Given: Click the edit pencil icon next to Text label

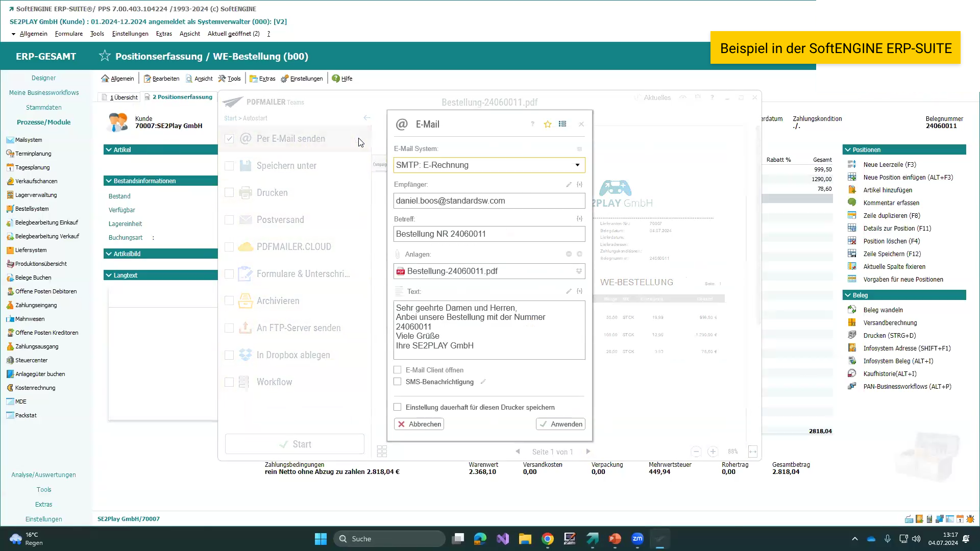Looking at the screenshot, I should pyautogui.click(x=569, y=291).
